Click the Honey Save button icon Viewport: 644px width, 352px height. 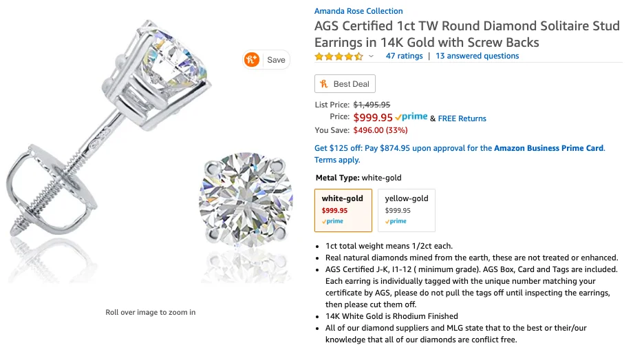click(252, 60)
